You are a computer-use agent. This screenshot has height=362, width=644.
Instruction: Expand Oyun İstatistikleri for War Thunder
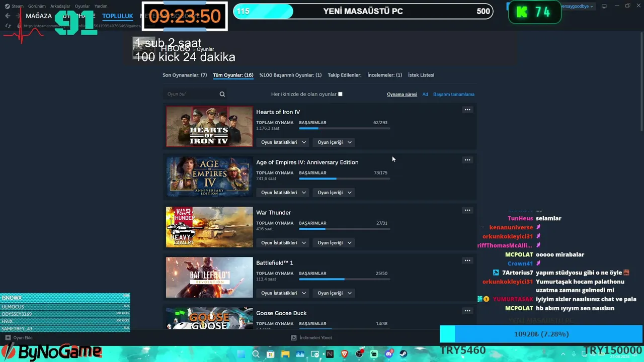point(282,243)
